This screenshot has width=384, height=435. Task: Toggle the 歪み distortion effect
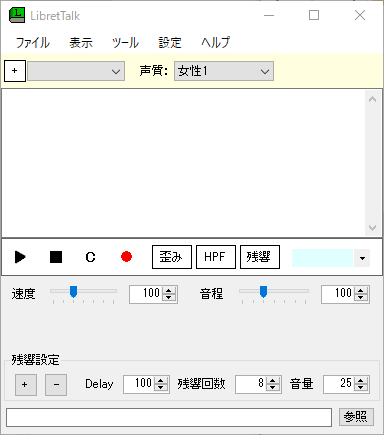[x=172, y=257]
